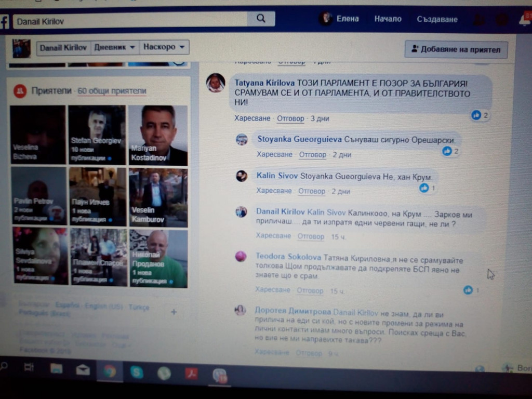The height and width of the screenshot is (399, 532).
Task: Click Danail Kirilov comment avatar icon
Action: (x=241, y=212)
